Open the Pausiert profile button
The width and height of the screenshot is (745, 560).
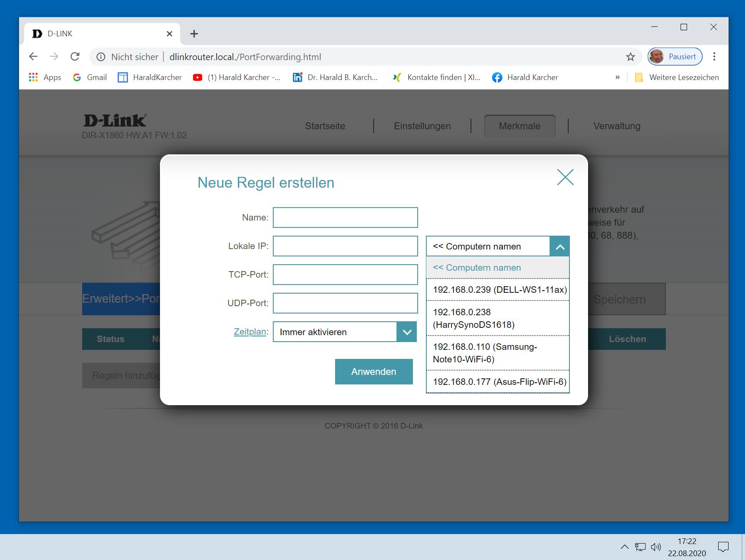tap(675, 57)
